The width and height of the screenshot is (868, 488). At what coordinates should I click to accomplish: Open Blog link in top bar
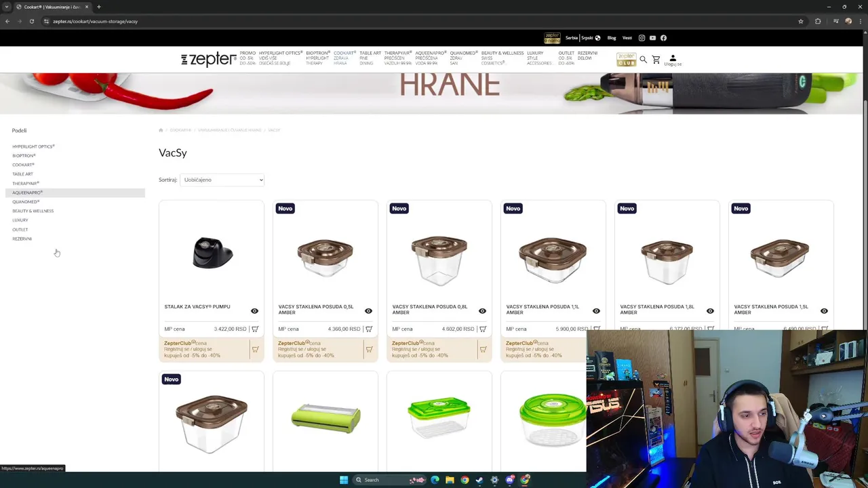click(x=612, y=38)
